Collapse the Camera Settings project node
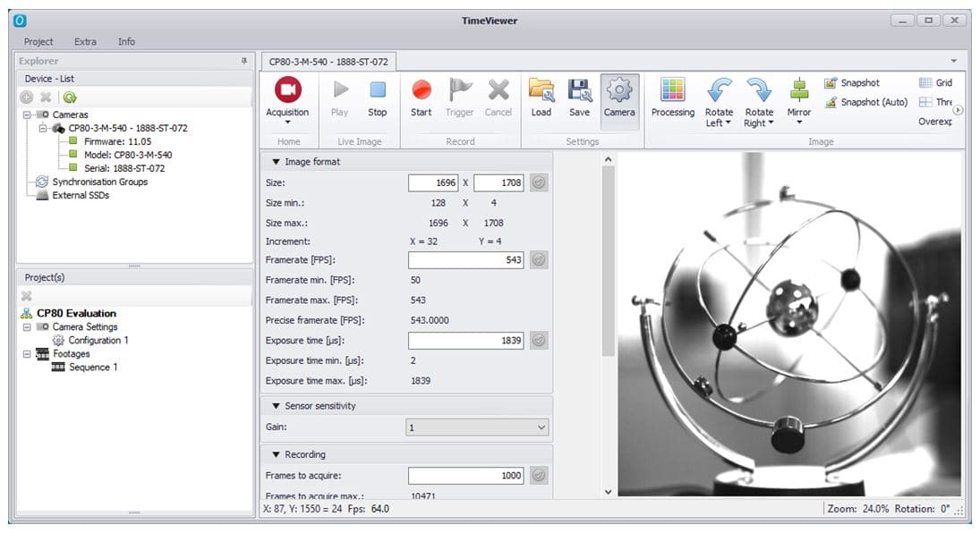This screenshot has height=533, width=980. [27, 326]
